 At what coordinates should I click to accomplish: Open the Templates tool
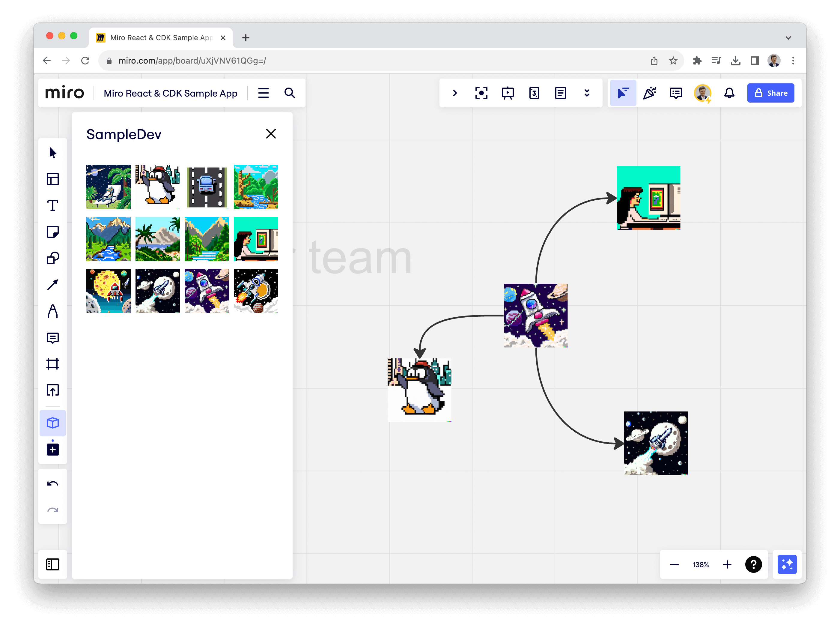52,179
